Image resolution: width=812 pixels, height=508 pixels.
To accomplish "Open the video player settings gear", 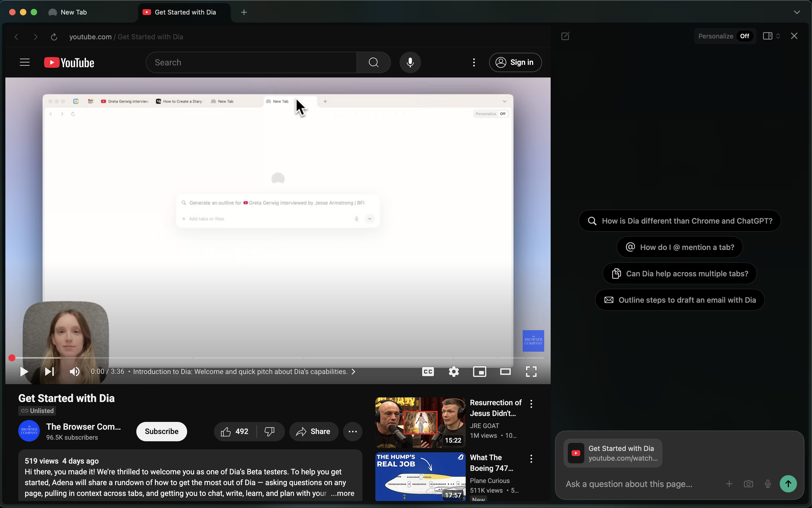I will 454,372.
